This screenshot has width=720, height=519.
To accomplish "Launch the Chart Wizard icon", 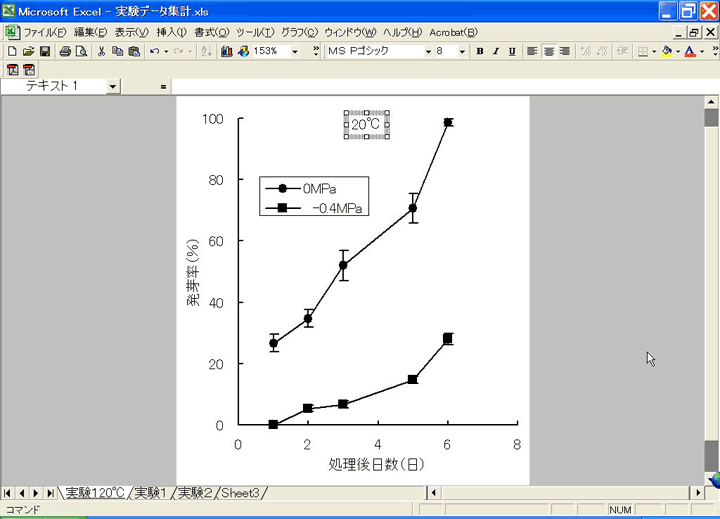I will point(227,51).
